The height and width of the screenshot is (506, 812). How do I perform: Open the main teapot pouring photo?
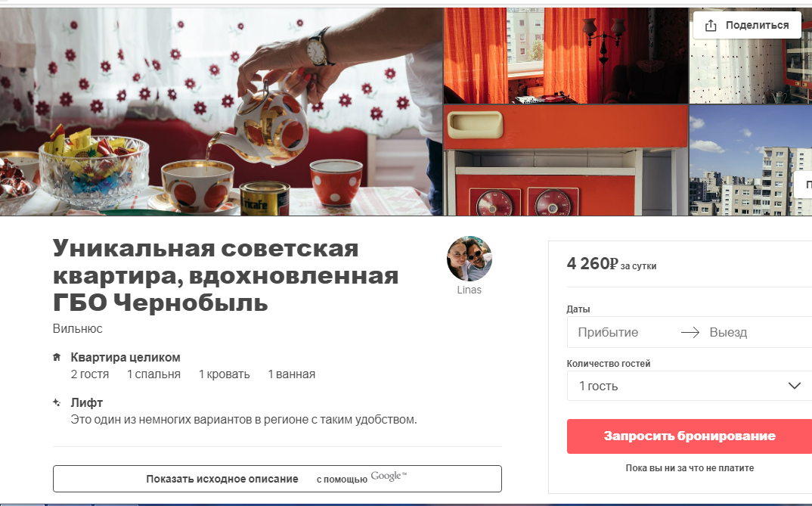221,111
